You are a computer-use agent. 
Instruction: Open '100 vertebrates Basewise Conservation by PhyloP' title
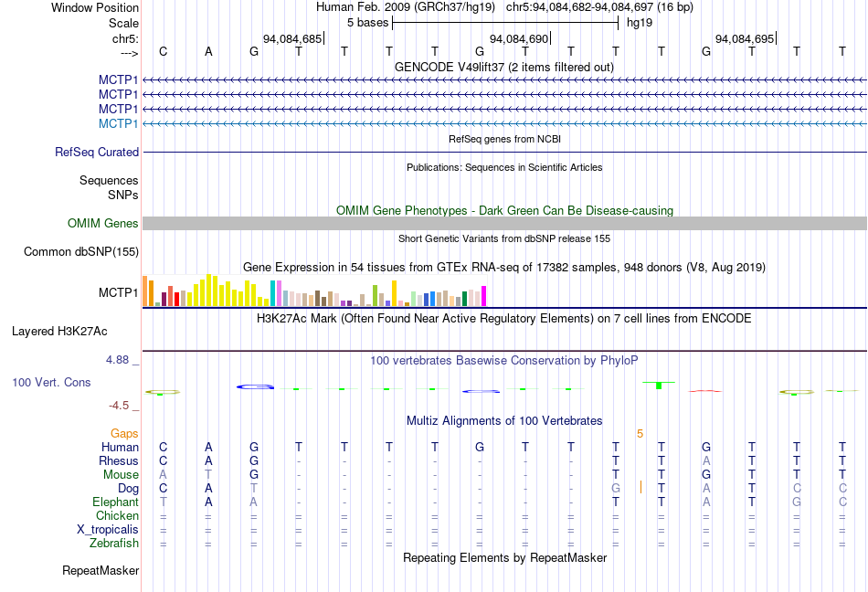click(x=504, y=360)
